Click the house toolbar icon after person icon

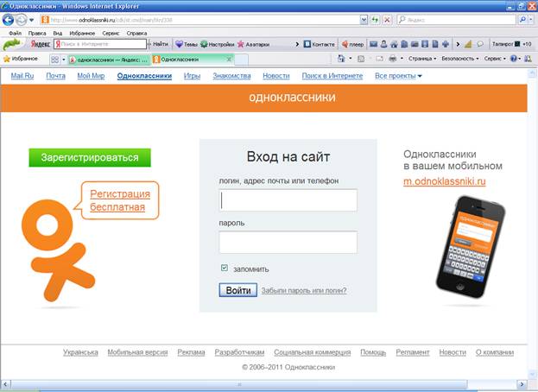click(x=394, y=44)
